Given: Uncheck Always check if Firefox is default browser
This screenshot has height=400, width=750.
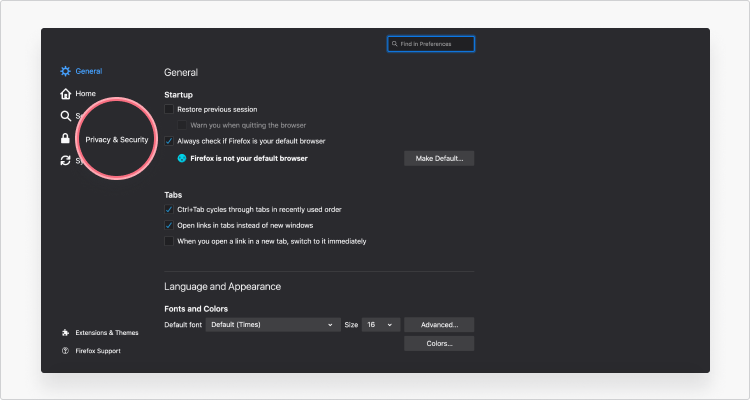Looking at the screenshot, I should point(169,141).
